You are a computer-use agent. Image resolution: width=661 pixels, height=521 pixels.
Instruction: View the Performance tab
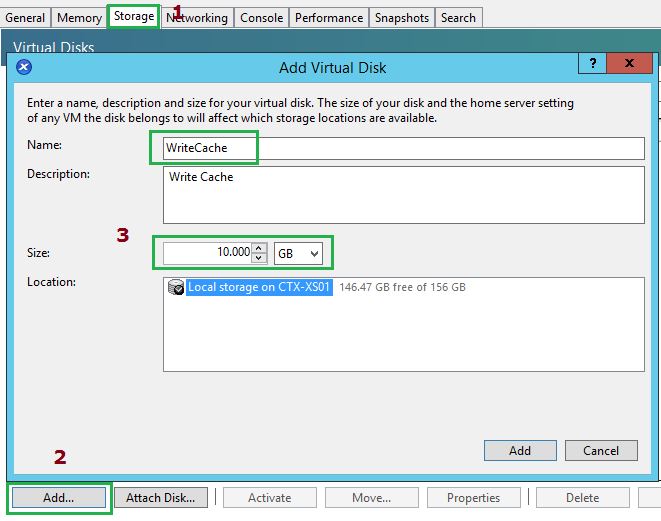(329, 18)
